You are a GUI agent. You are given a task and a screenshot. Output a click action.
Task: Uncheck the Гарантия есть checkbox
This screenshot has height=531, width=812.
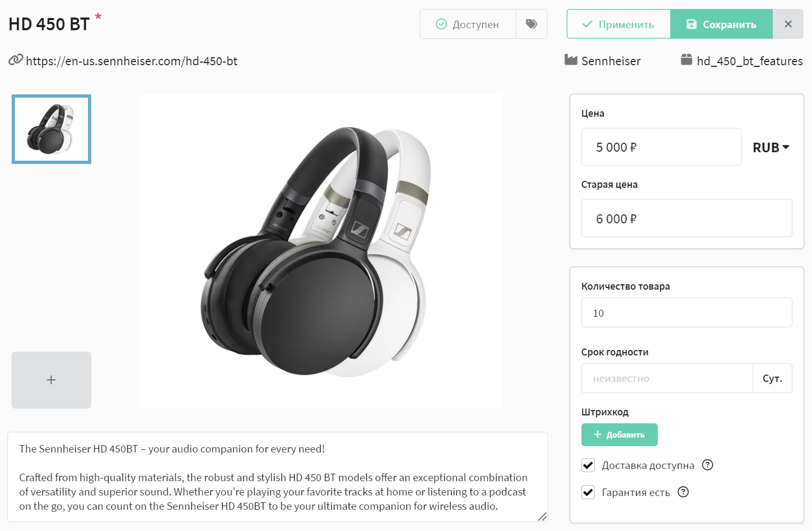click(588, 492)
